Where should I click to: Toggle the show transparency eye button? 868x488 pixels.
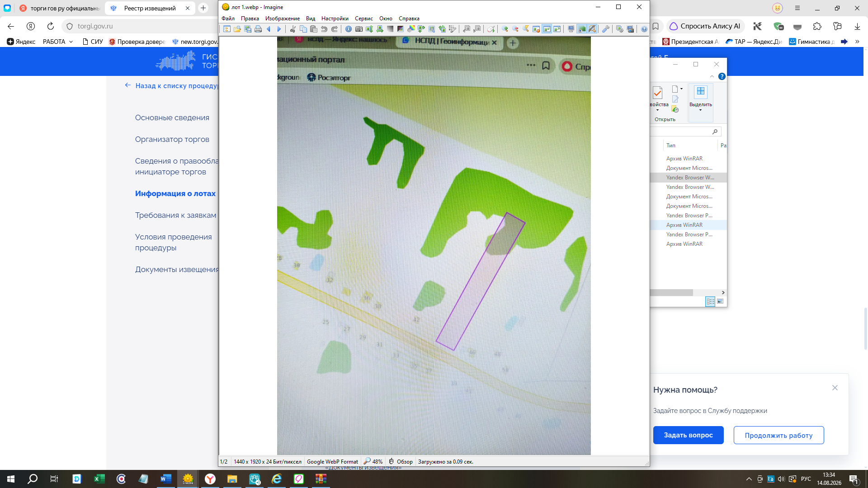(582, 29)
